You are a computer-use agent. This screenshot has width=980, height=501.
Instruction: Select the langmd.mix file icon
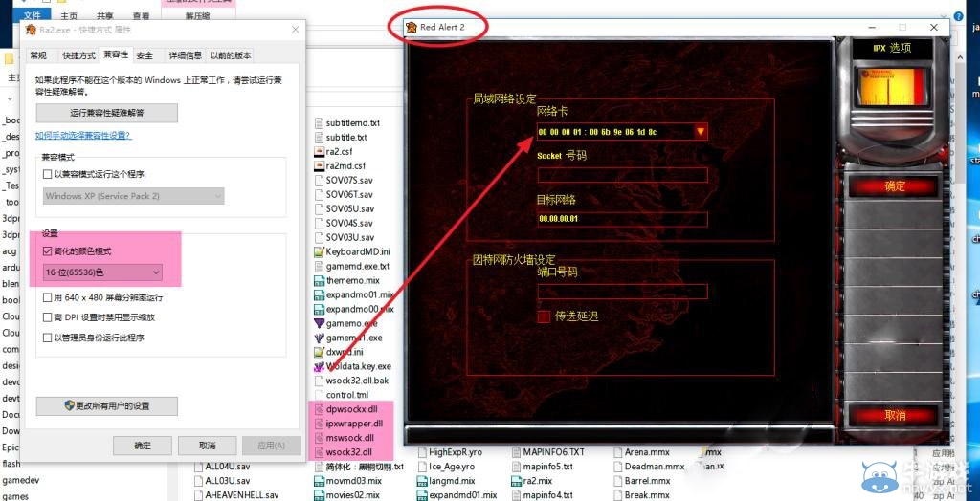(422, 481)
